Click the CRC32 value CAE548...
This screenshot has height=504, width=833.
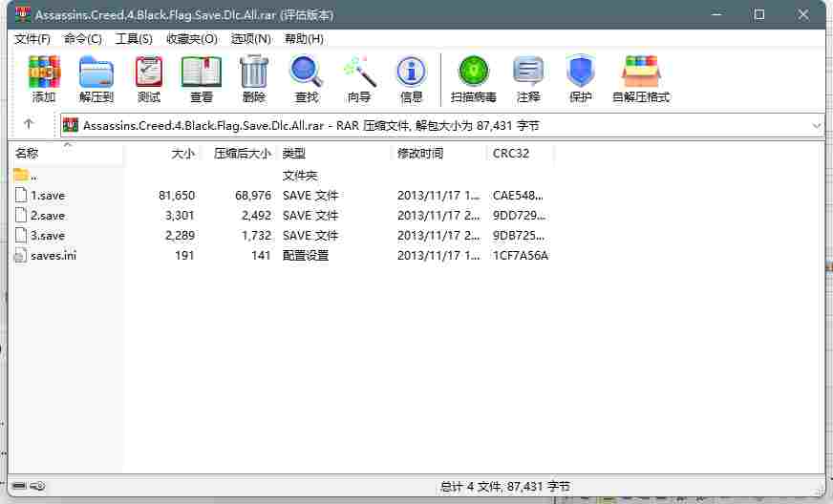pos(518,196)
